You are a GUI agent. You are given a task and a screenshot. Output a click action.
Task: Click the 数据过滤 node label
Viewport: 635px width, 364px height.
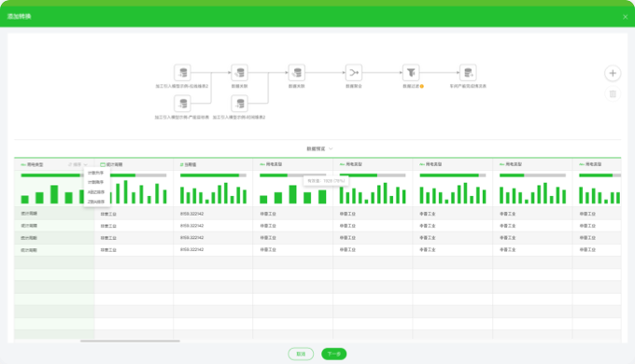[411, 86]
